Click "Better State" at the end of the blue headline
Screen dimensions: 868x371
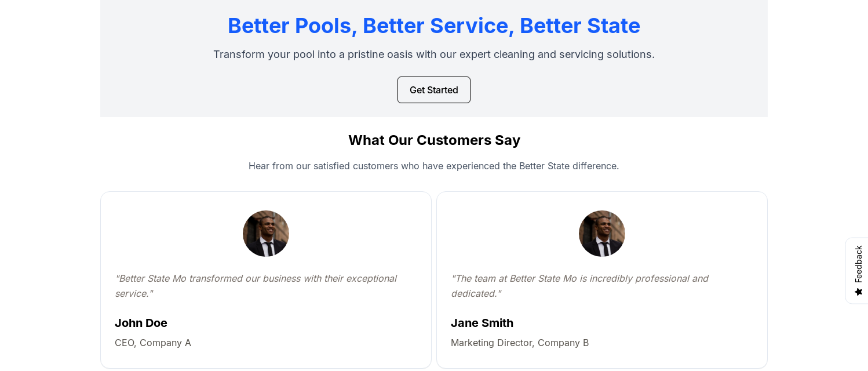coord(579,26)
